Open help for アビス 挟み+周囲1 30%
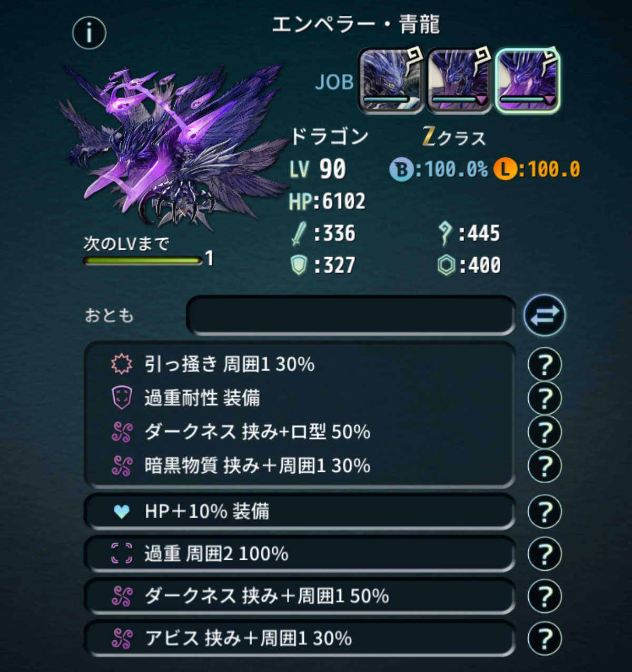 click(x=545, y=638)
